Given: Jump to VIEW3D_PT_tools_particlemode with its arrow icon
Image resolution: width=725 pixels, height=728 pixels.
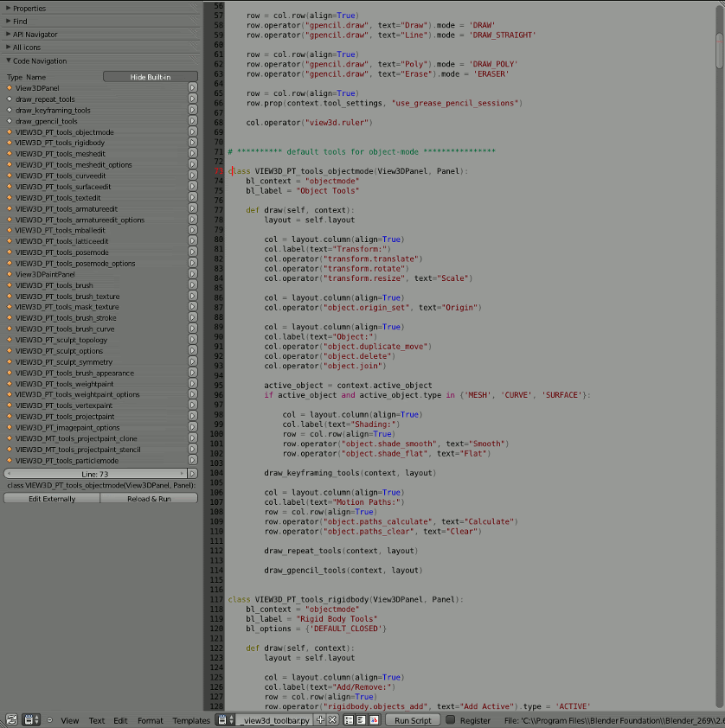Looking at the screenshot, I should click(193, 460).
